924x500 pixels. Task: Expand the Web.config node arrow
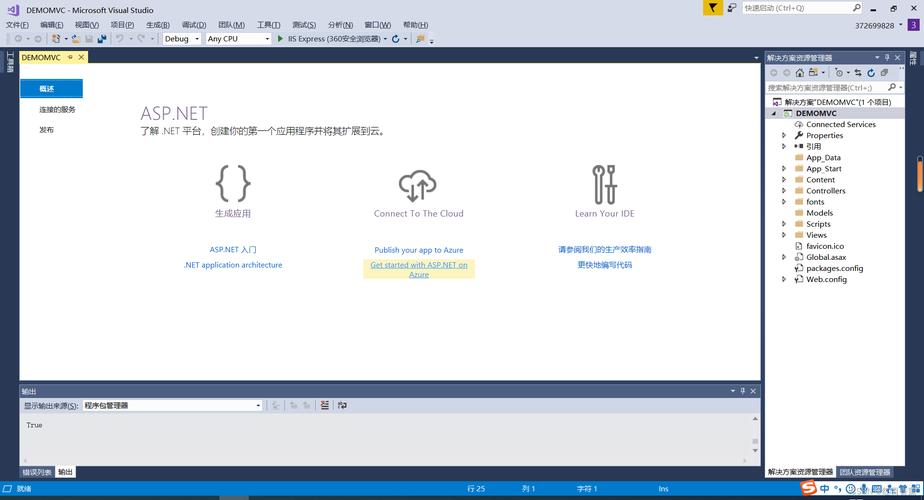coord(784,279)
